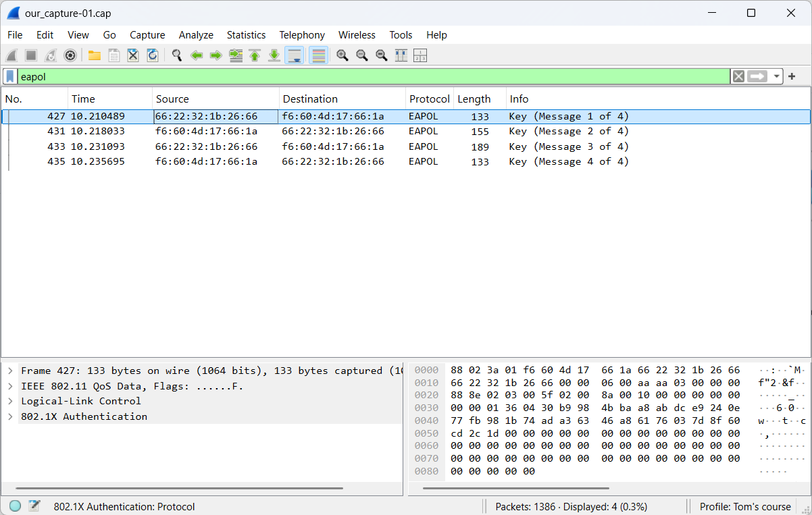Jump to the first packet using toolbar

point(255,55)
